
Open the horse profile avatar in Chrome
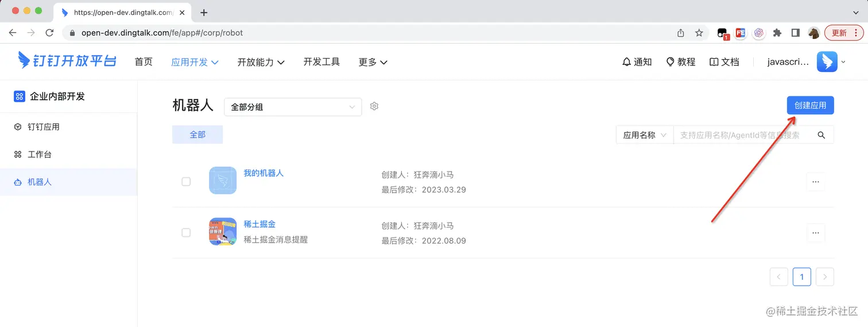pos(813,33)
